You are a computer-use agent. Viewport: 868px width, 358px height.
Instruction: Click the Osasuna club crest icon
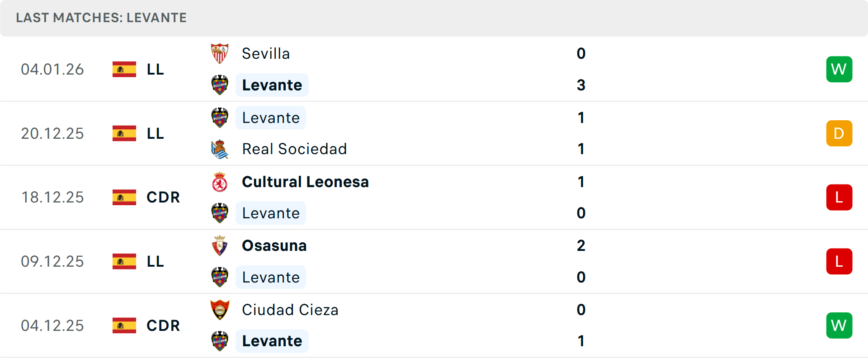[220, 246]
